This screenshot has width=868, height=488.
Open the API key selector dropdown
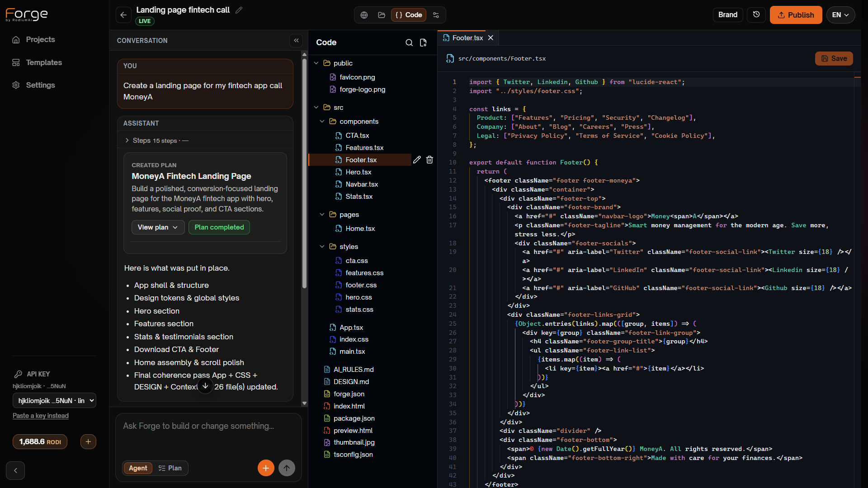click(x=54, y=400)
